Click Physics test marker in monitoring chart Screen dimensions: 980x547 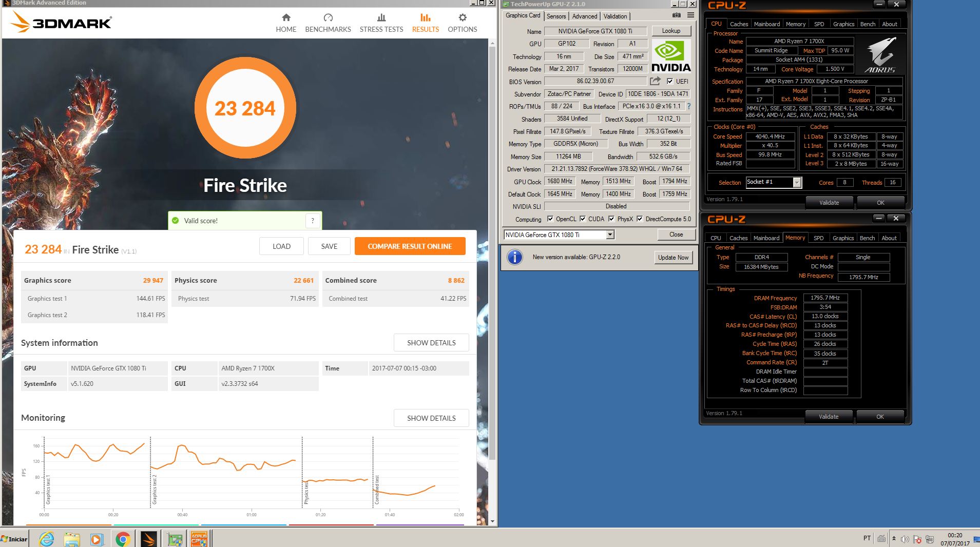[306, 493]
